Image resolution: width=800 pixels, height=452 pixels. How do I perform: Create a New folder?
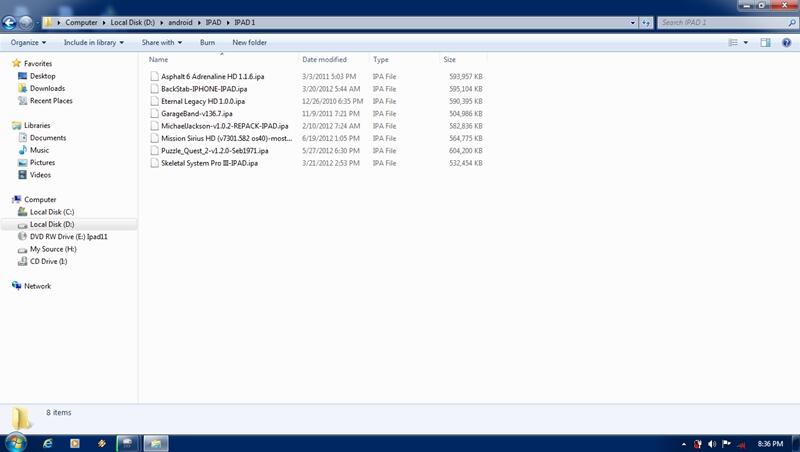tap(249, 42)
